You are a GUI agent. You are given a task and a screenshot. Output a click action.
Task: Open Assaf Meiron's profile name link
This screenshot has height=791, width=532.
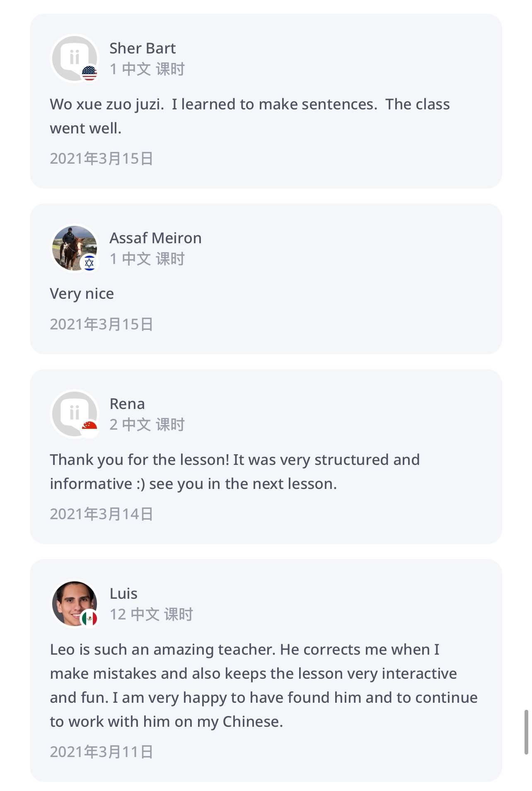tap(155, 238)
